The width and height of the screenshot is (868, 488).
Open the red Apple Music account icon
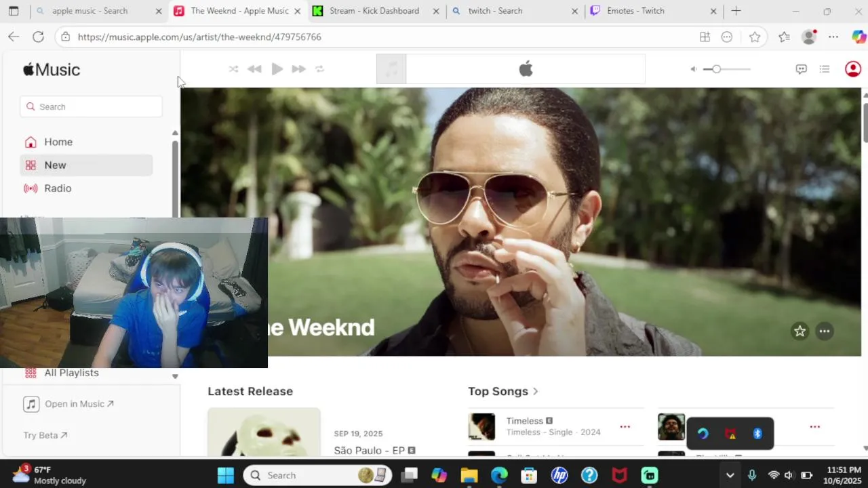point(853,69)
